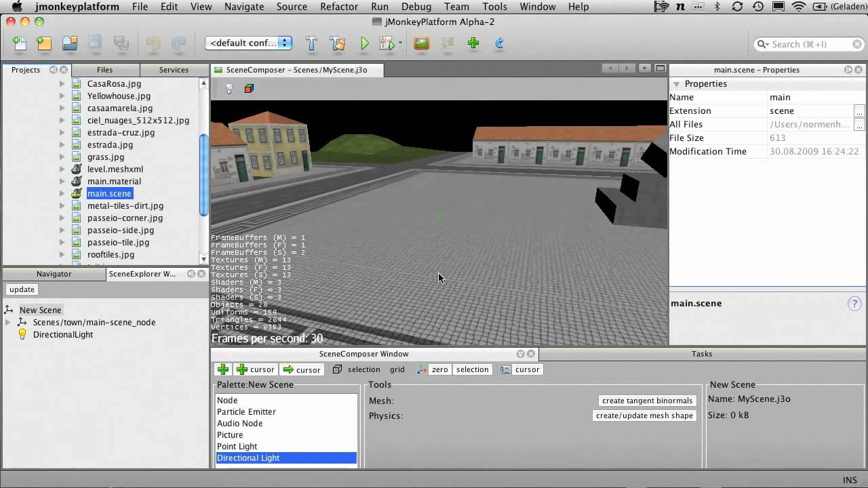Screen dimensions: 868x488
Task: Collapse the Properties disclosure triangle
Action: click(675, 84)
